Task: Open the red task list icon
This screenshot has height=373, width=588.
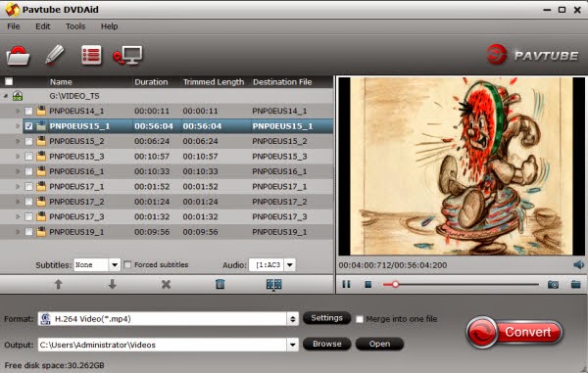Action: tap(91, 55)
